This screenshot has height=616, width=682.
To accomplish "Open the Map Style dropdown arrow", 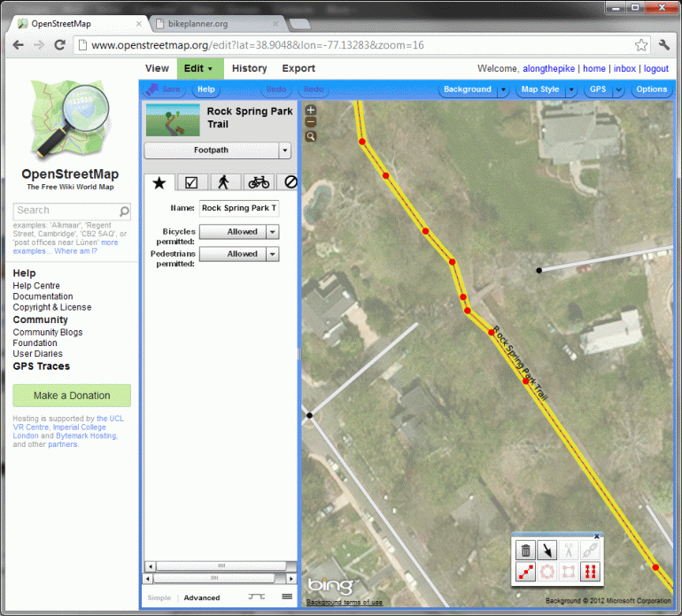I will click(x=571, y=90).
